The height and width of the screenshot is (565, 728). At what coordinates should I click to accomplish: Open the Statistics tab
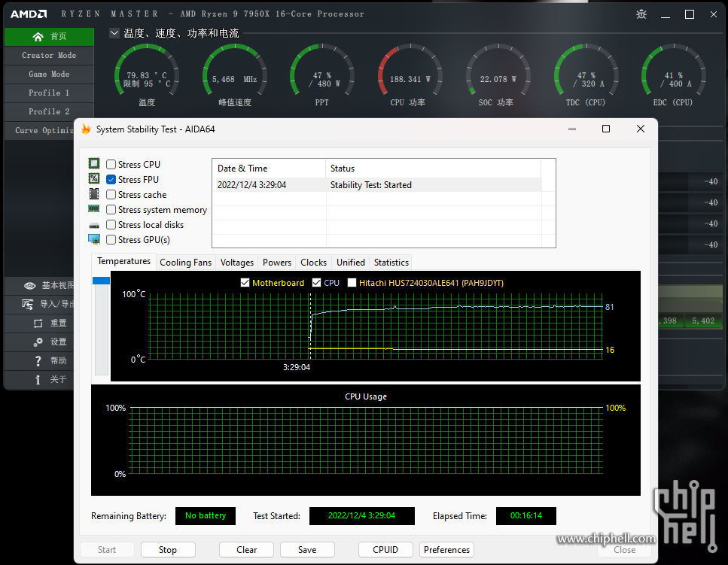click(x=391, y=262)
